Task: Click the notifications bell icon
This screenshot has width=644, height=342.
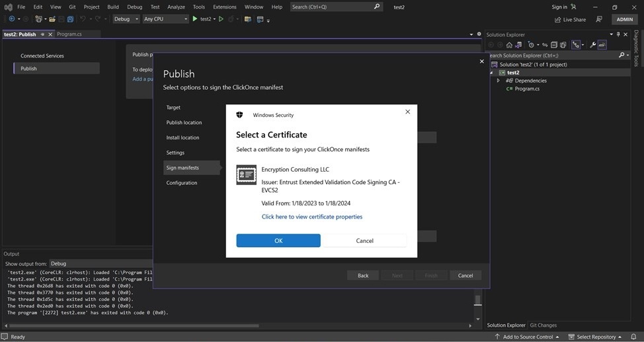Action: click(633, 337)
